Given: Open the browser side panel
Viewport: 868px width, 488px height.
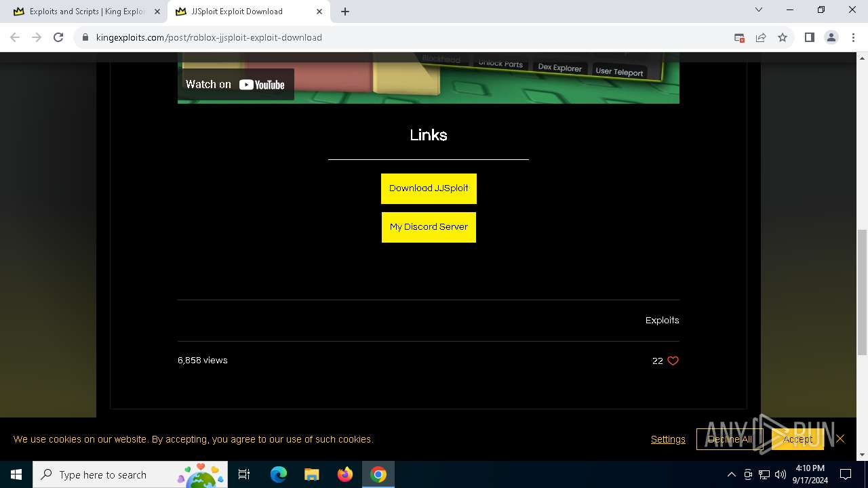Looking at the screenshot, I should tap(809, 37).
